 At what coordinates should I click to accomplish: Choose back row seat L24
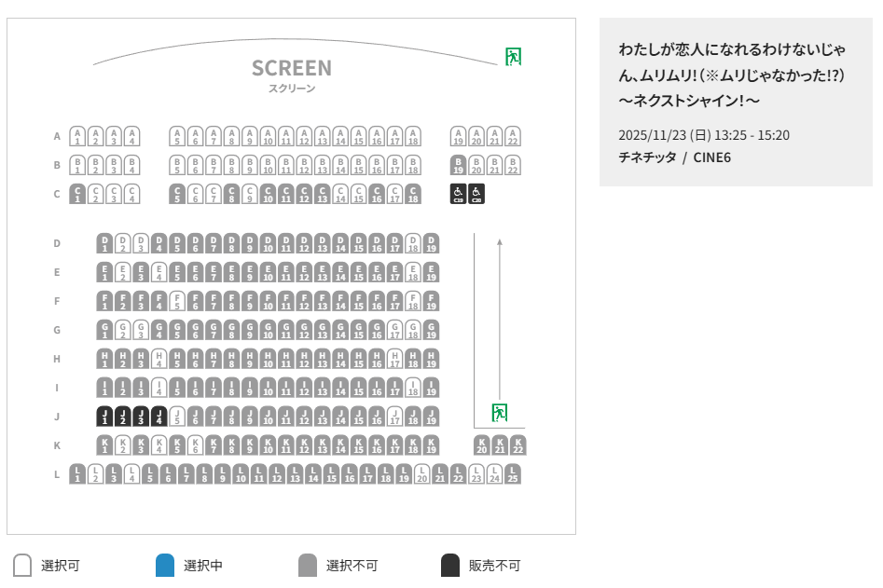coord(494,474)
